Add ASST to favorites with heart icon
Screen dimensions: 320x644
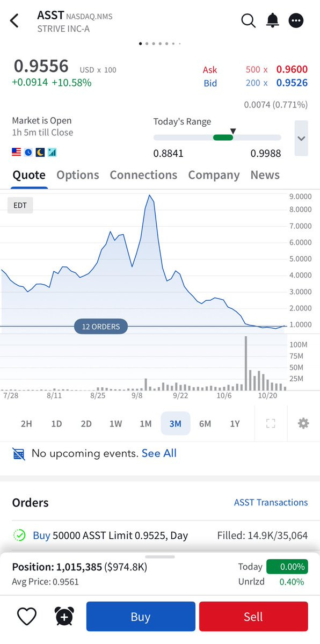click(27, 617)
